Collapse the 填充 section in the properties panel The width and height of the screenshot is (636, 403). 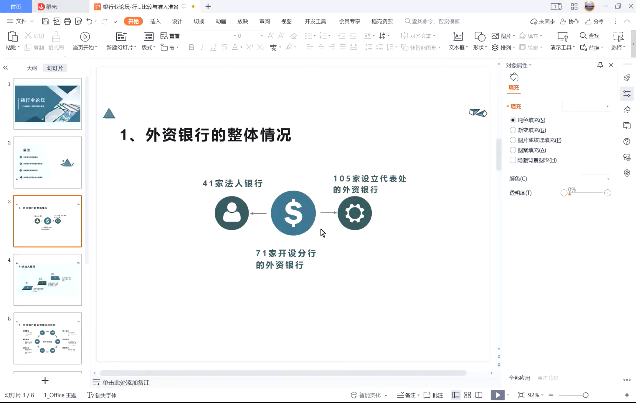tap(508, 106)
